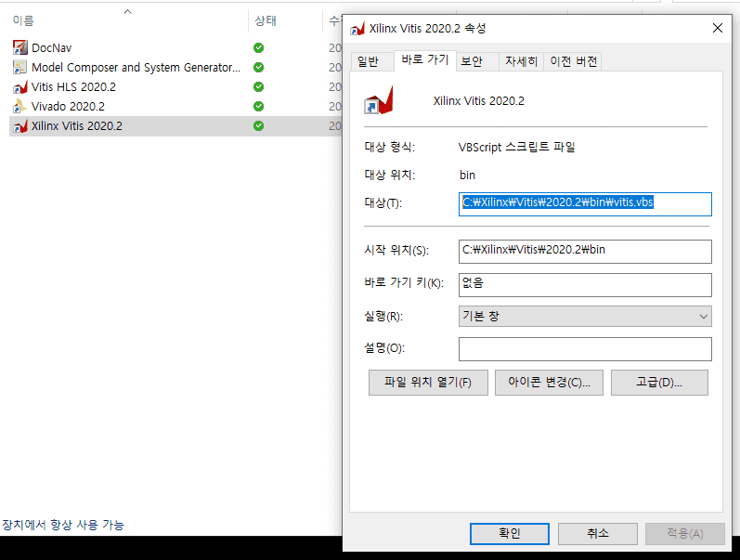This screenshot has width=740, height=560.
Task: Switch to the 바로 가기 tab
Action: (x=424, y=60)
